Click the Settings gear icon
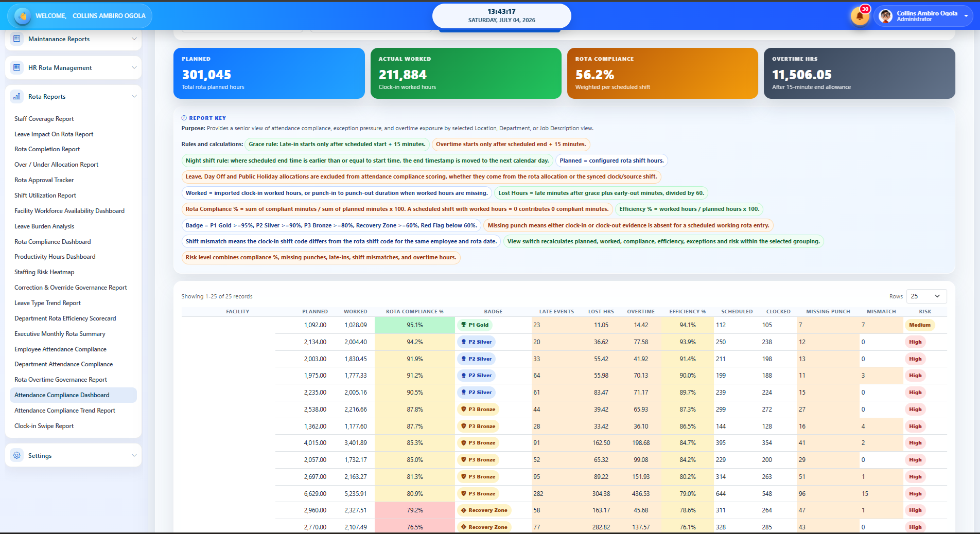The width and height of the screenshot is (980, 534). click(x=17, y=455)
